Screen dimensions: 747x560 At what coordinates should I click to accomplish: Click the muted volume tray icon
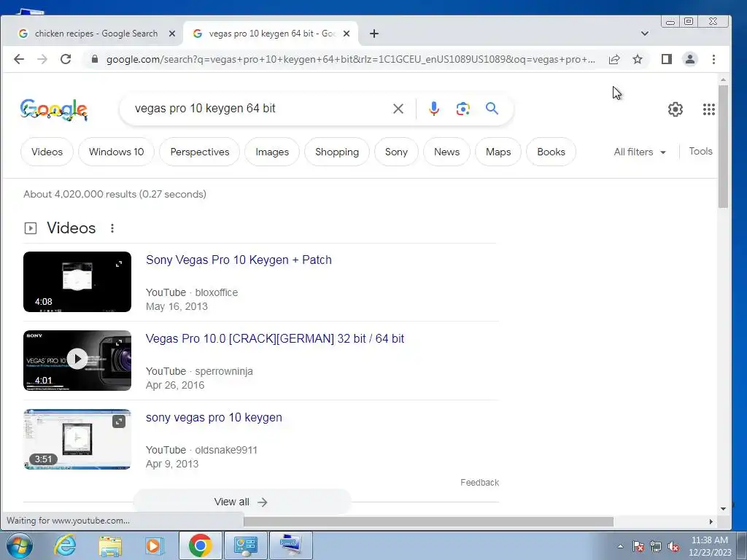click(673, 546)
